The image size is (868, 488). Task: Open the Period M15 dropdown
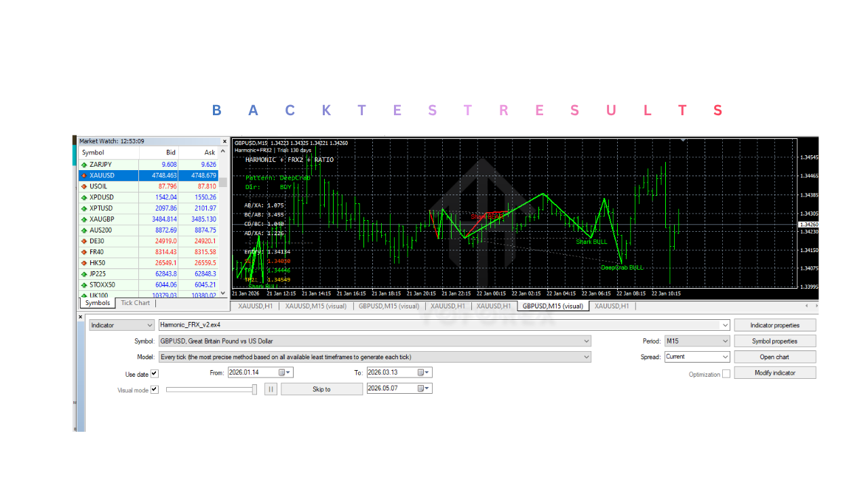point(697,341)
